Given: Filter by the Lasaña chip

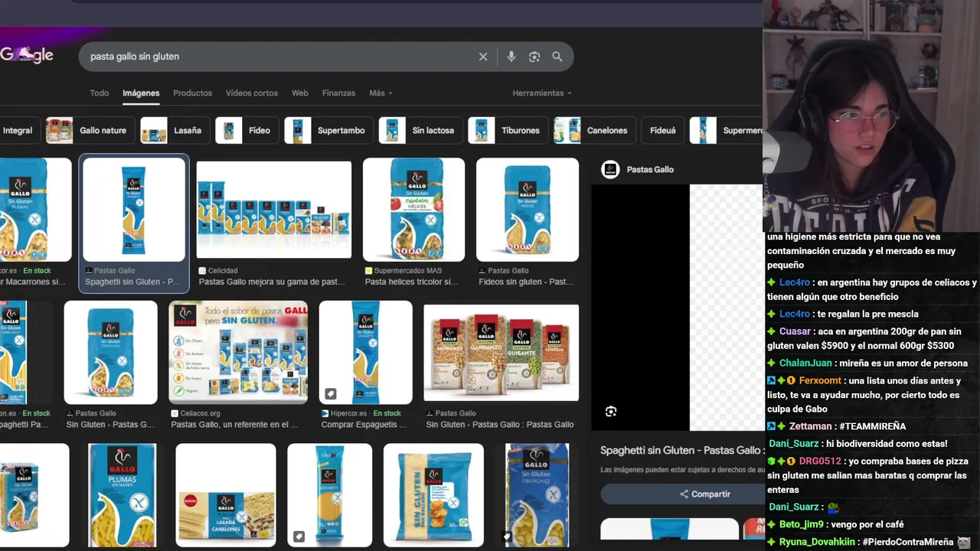Looking at the screenshot, I should coord(175,131).
